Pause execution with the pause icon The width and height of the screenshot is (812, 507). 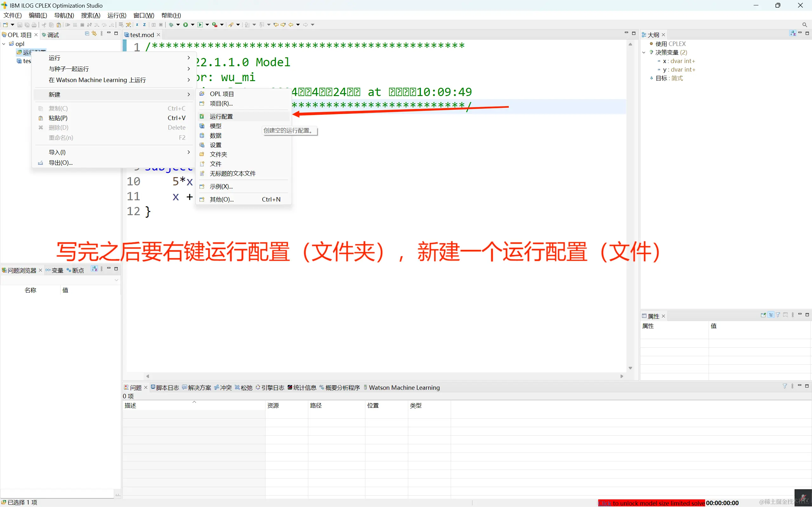coord(75,24)
